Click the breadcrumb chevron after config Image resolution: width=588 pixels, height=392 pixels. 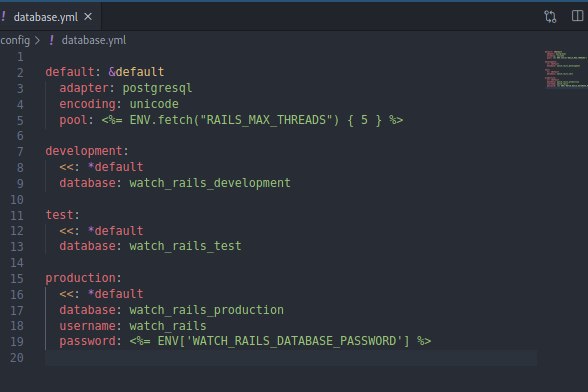click(38, 40)
